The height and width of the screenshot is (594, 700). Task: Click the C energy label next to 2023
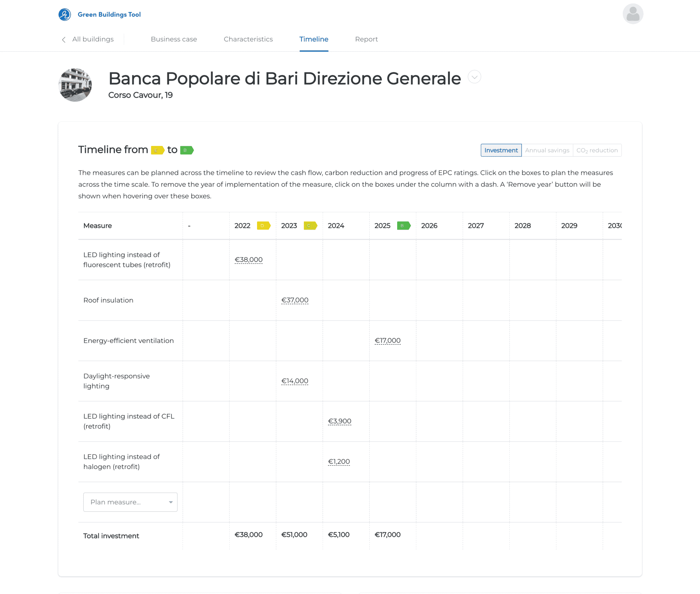(x=310, y=226)
